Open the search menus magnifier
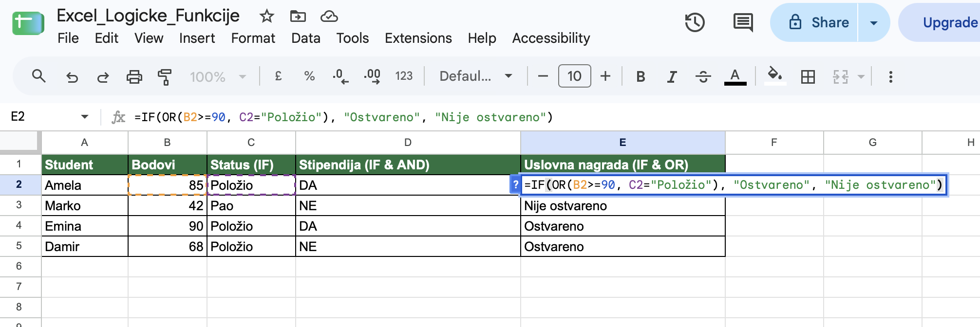The height and width of the screenshot is (327, 980). (x=38, y=76)
